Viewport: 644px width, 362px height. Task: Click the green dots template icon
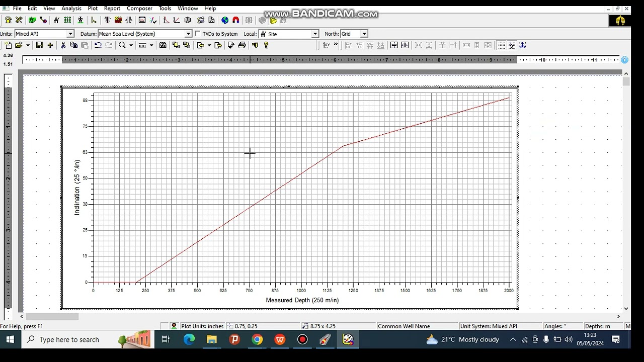click(67, 20)
